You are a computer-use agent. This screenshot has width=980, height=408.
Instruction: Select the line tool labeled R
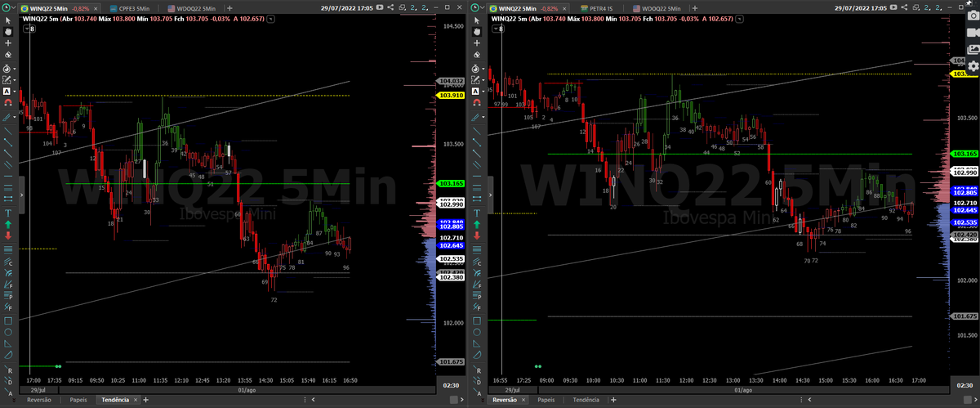pos(8,370)
